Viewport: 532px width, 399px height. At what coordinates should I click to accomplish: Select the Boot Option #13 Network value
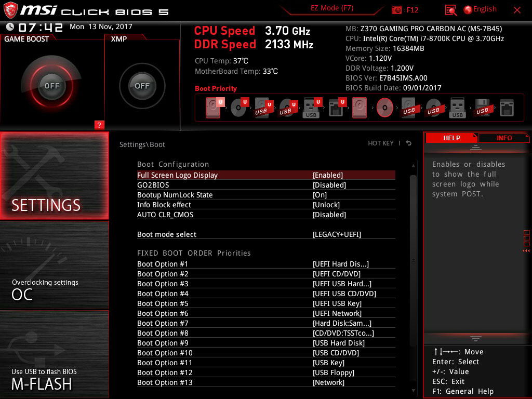coord(328,382)
